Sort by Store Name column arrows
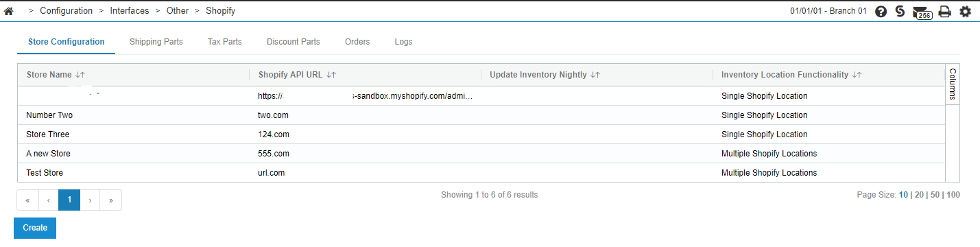Screen dimensions: 980x247 point(80,75)
